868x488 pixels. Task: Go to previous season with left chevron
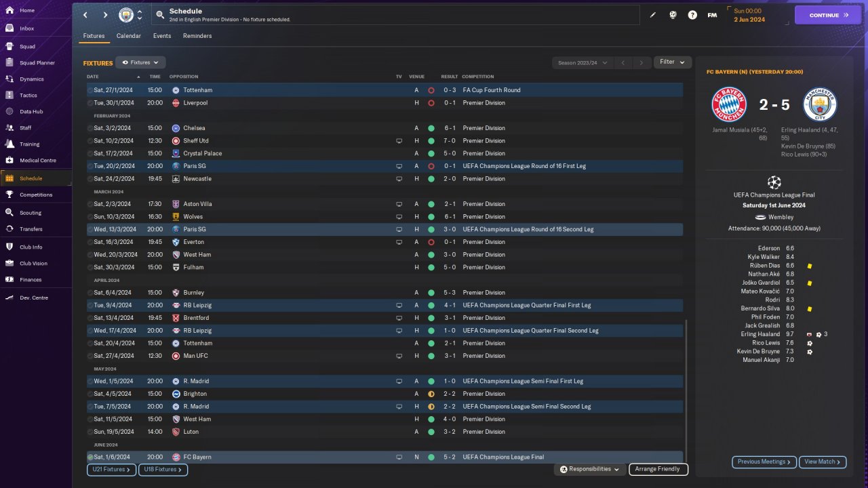point(623,62)
